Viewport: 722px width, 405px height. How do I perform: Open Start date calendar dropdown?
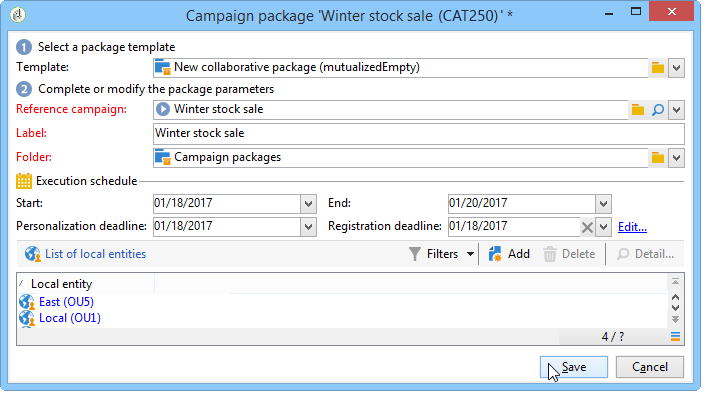click(x=308, y=204)
